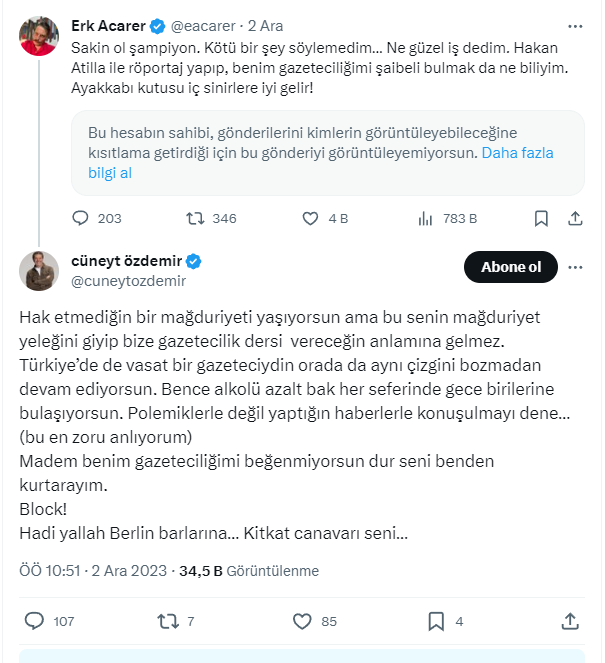View analytics showing 783 B views
The height and width of the screenshot is (663, 605).
[x=424, y=218]
